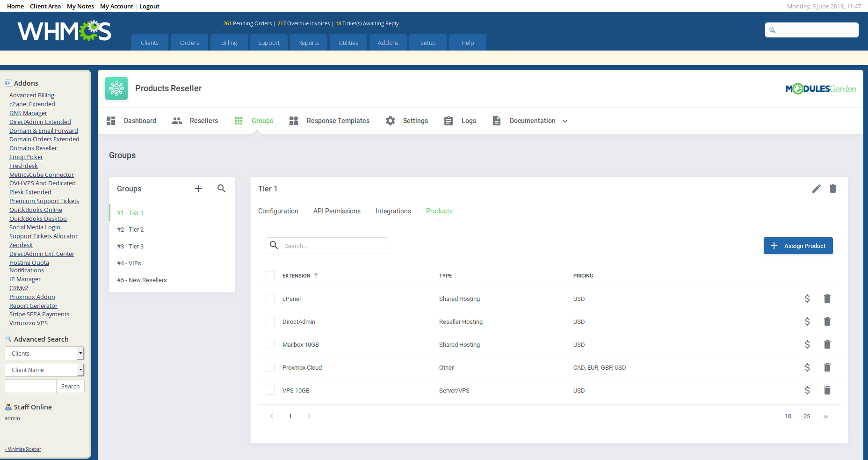The image size is (868, 460).
Task: Check the cPanel product checkbox
Action: (270, 299)
